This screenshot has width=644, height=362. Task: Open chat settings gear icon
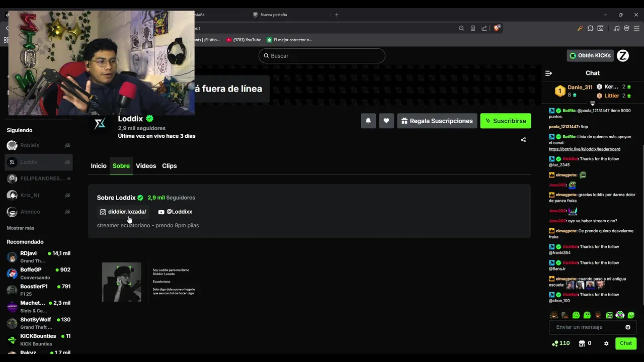click(x=606, y=343)
